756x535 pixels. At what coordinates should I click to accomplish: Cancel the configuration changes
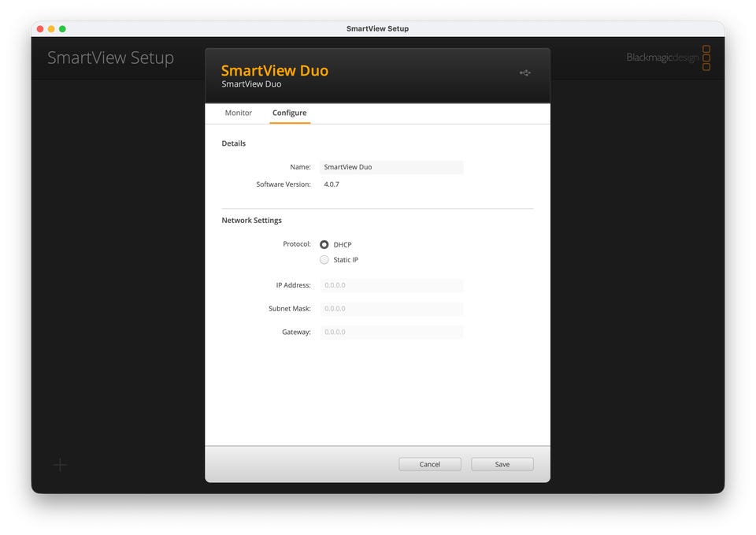pos(430,464)
